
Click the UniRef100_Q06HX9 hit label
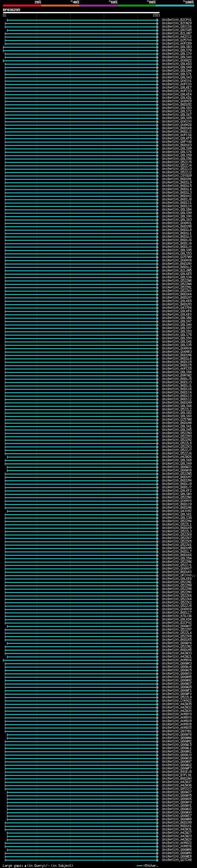[176, 609]
